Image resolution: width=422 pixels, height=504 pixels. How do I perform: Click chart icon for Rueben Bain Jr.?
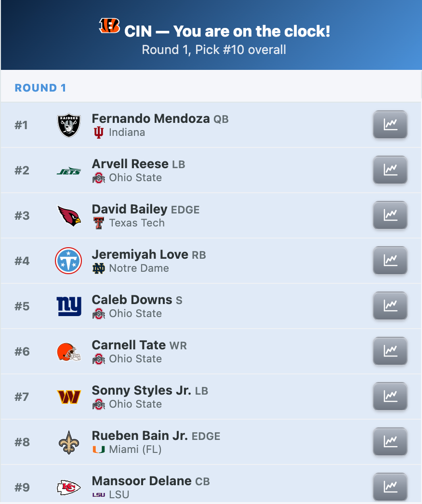pyautogui.click(x=390, y=441)
